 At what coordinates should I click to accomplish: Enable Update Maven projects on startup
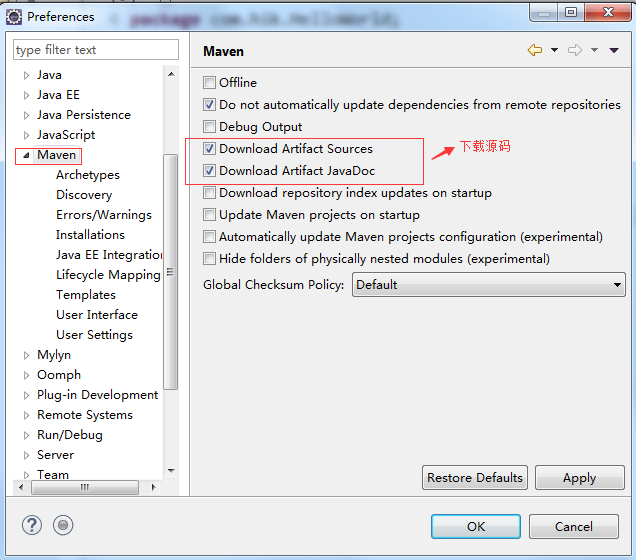point(209,215)
